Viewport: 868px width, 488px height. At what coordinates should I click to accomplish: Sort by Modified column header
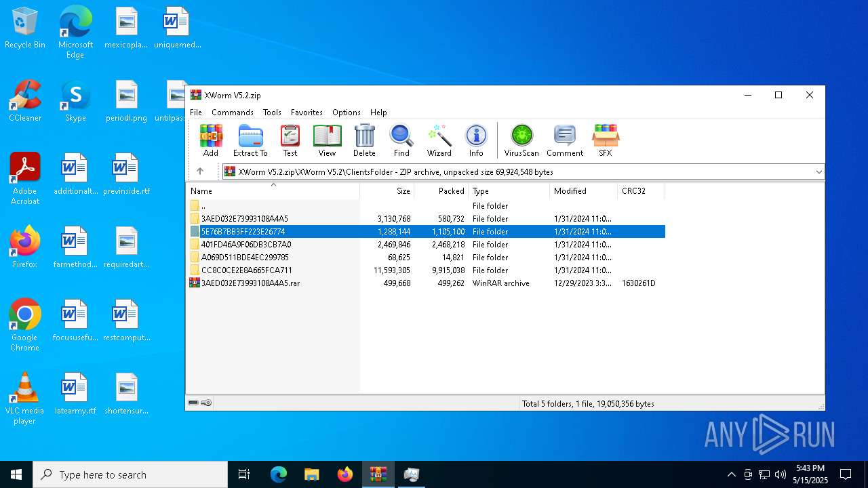coord(584,191)
